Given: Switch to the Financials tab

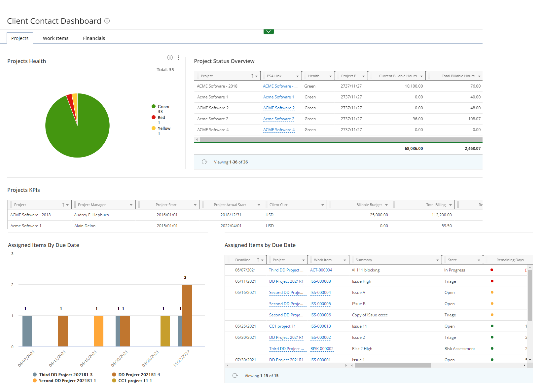Looking at the screenshot, I should [x=94, y=38].
